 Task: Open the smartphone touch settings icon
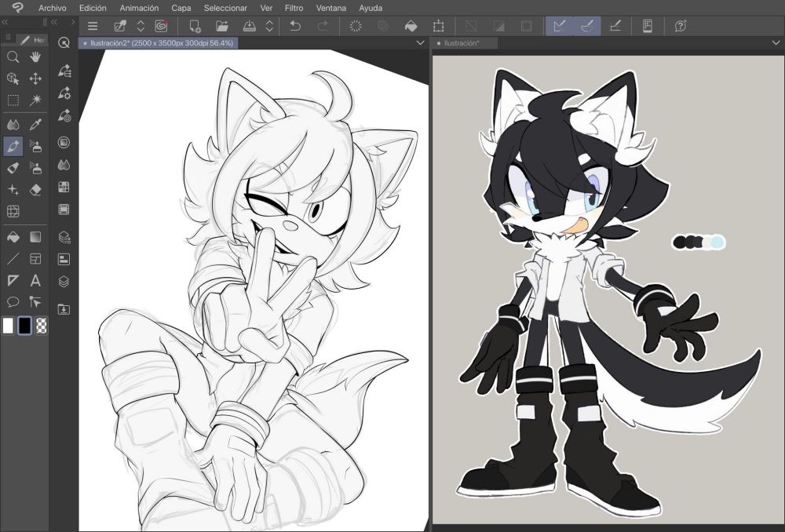click(x=648, y=26)
